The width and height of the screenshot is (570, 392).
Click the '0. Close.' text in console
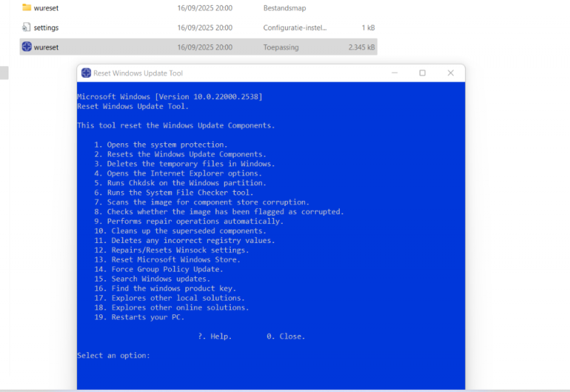[286, 336]
